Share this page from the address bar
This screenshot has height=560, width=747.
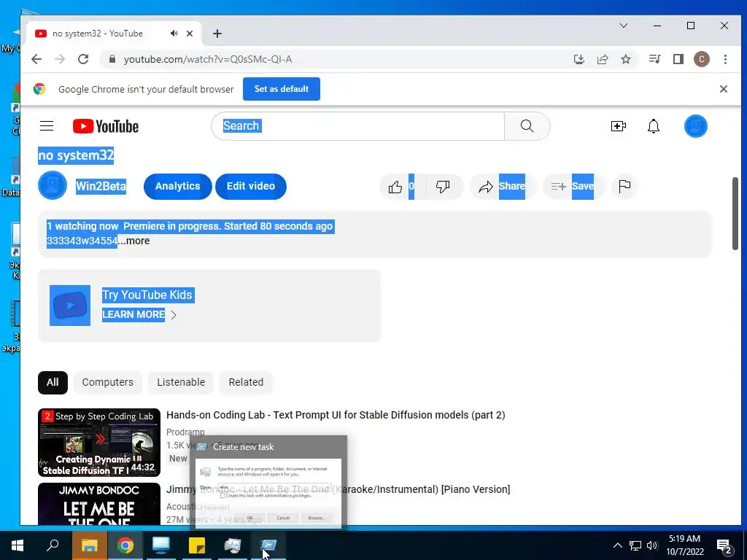603,59
